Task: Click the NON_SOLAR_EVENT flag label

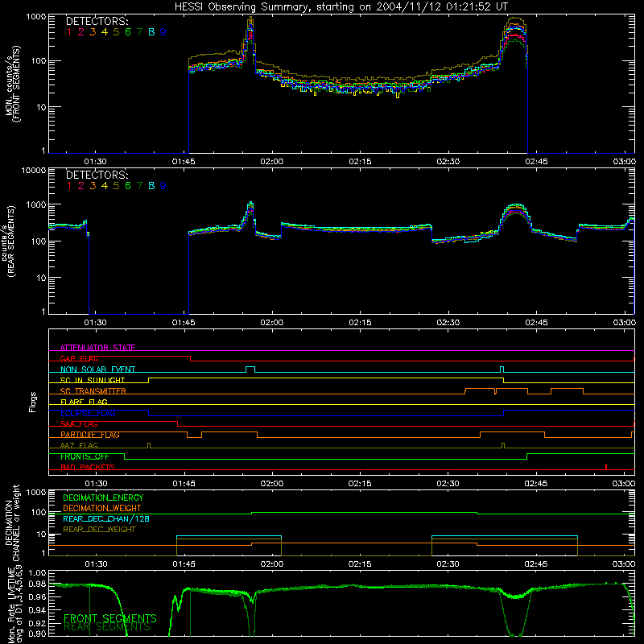Action: 97,369
